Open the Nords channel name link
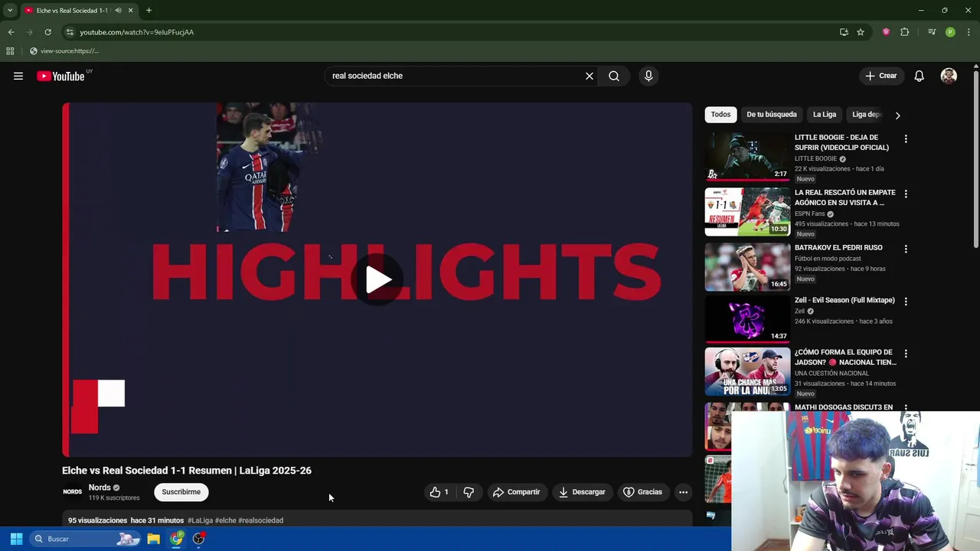 pyautogui.click(x=100, y=487)
